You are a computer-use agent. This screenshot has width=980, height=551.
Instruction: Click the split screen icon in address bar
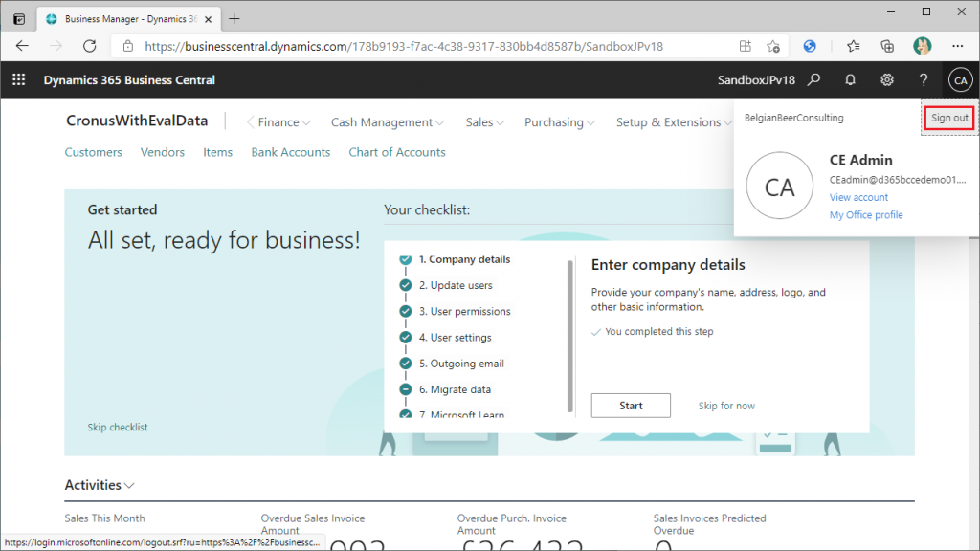745,46
